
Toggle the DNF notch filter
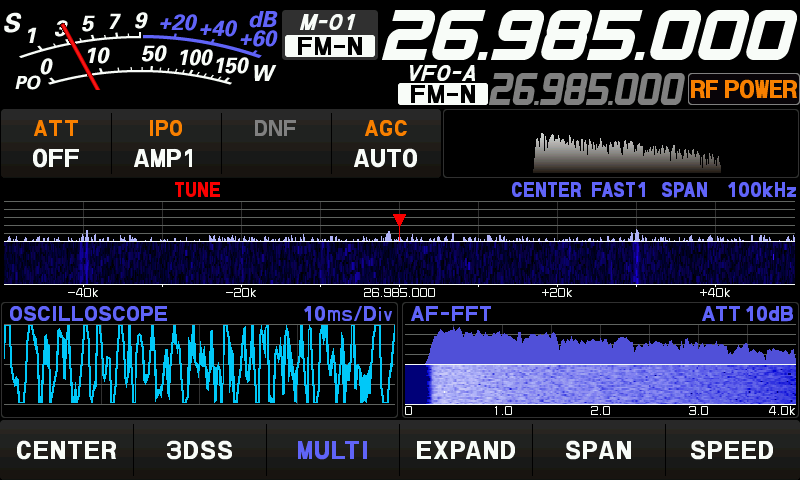pos(275,144)
